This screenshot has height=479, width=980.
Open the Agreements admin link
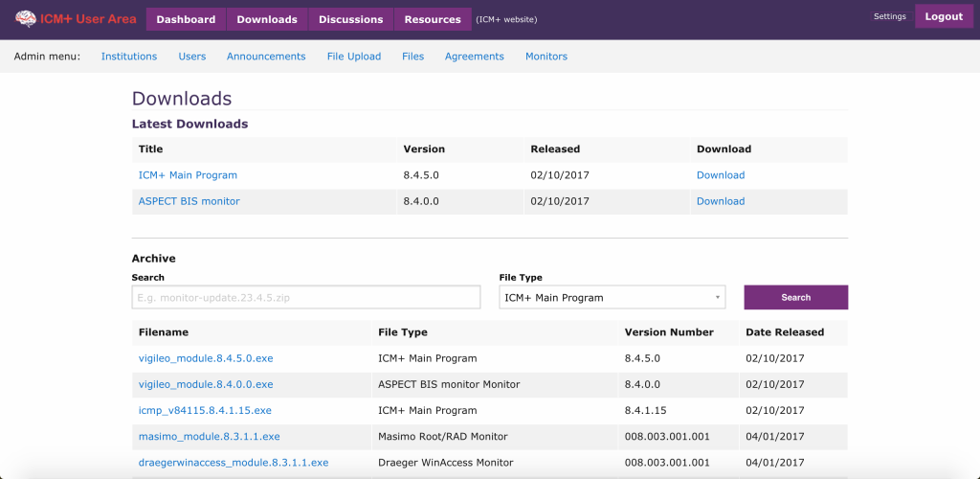coord(475,57)
